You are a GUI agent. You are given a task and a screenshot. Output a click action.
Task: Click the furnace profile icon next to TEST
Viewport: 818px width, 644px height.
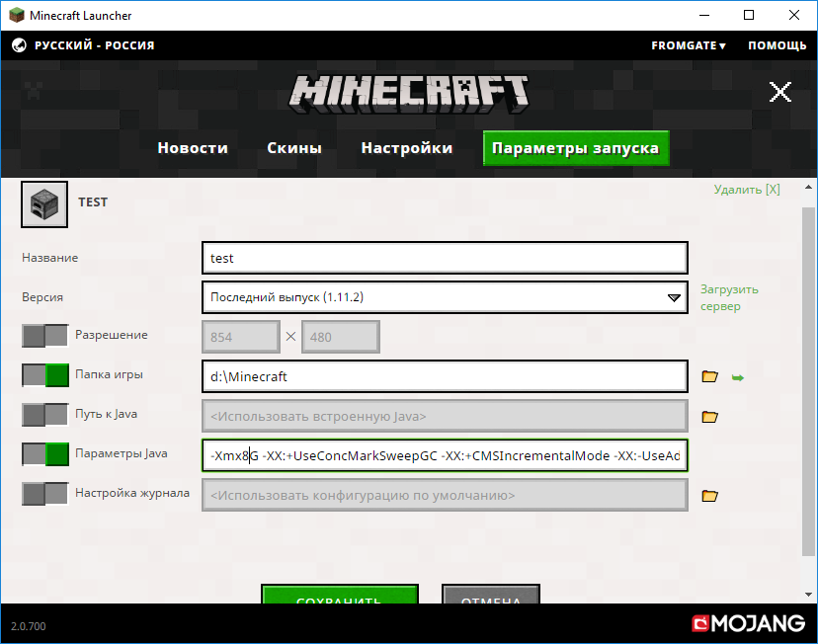pyautogui.click(x=44, y=202)
